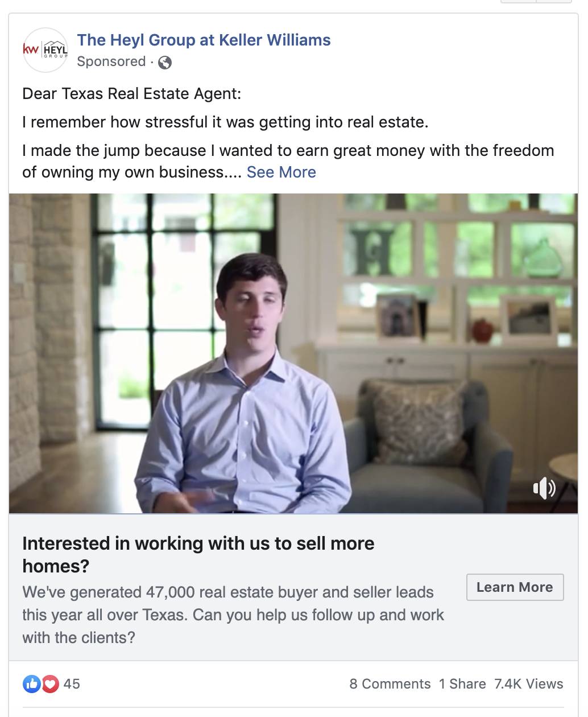The width and height of the screenshot is (588, 717).
Task: Open the 8 Comments list
Action: pyautogui.click(x=390, y=684)
